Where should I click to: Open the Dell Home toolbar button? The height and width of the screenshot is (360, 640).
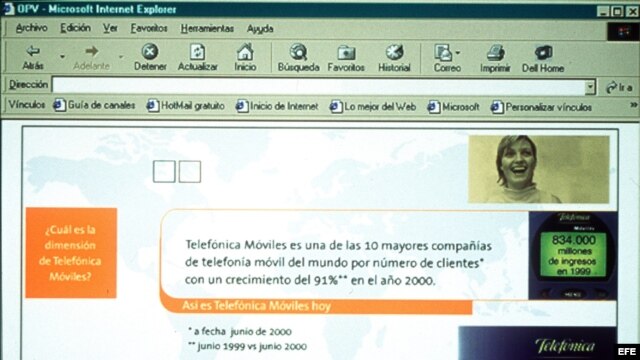coord(543,58)
